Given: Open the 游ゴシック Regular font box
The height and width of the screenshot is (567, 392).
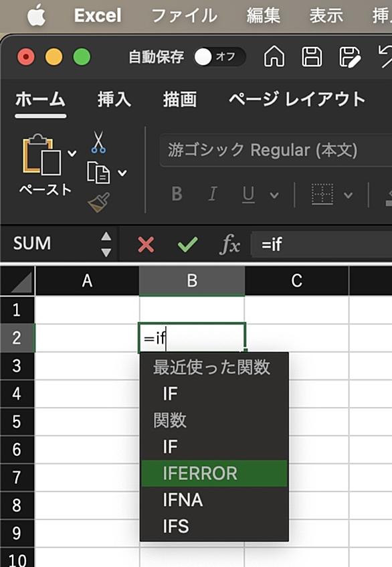Looking at the screenshot, I should pos(276,150).
